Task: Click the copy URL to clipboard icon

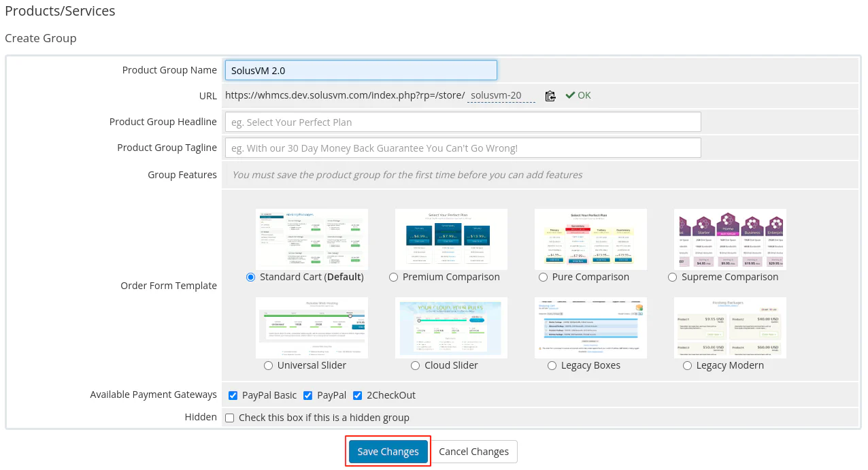Action: [x=550, y=95]
